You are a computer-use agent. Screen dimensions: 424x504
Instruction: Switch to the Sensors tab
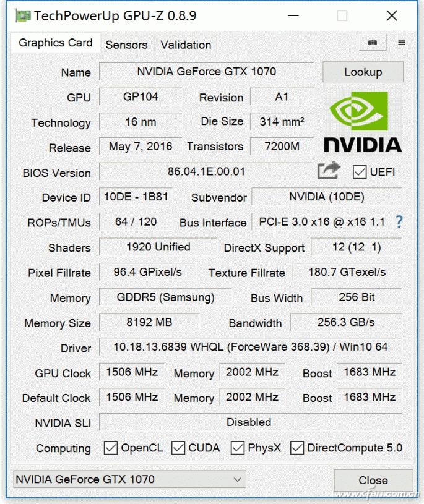[127, 45]
